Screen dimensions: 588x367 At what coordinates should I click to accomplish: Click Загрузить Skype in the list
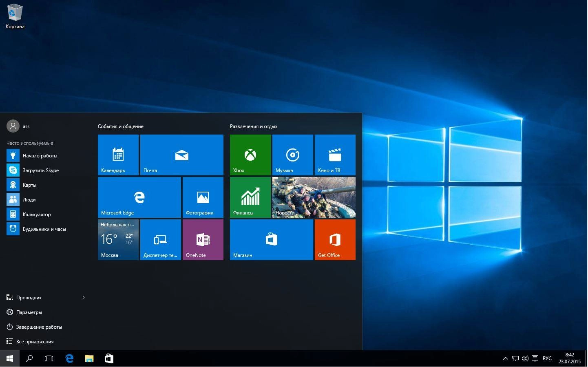click(x=46, y=170)
